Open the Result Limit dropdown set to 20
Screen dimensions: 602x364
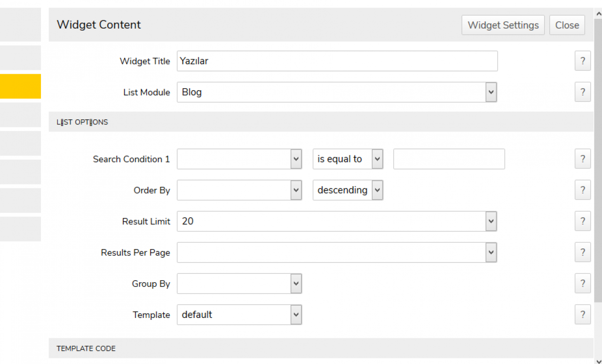coord(337,221)
